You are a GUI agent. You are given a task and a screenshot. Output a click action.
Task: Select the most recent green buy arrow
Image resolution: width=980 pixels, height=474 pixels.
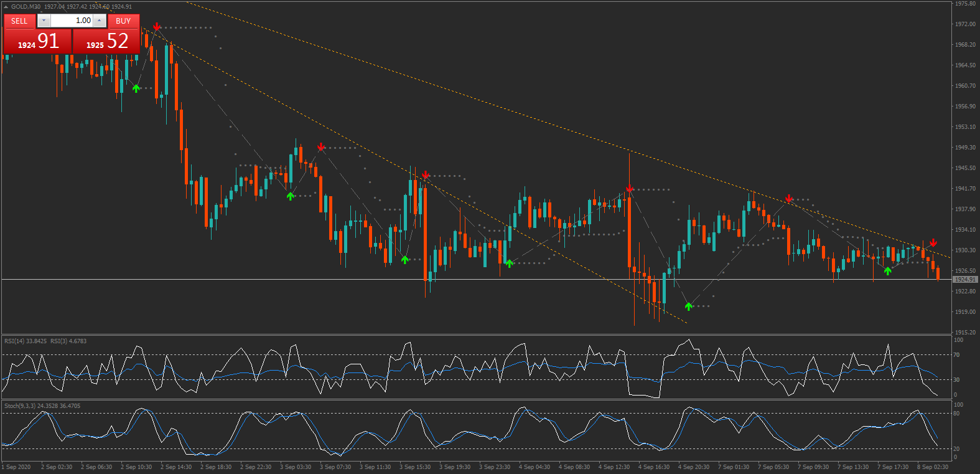(x=887, y=270)
